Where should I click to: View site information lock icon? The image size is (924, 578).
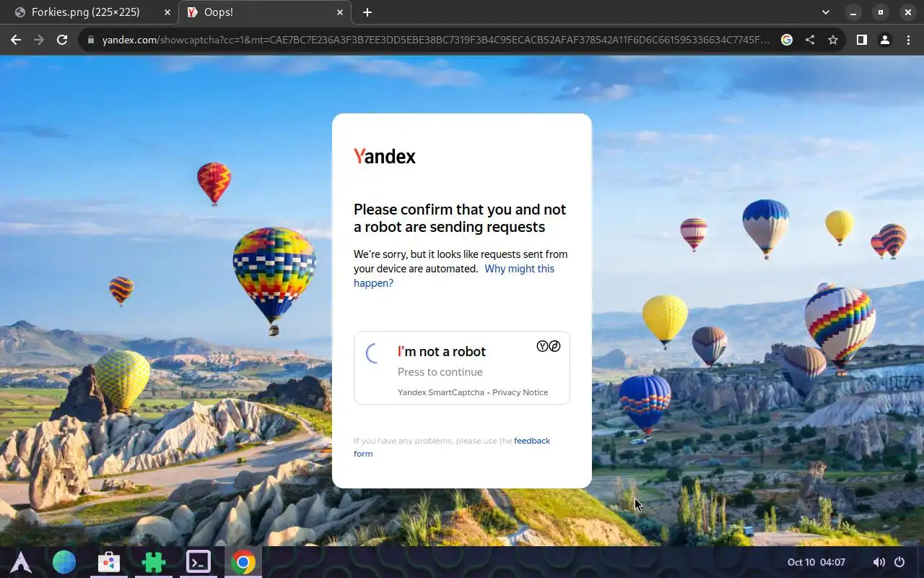click(90, 40)
